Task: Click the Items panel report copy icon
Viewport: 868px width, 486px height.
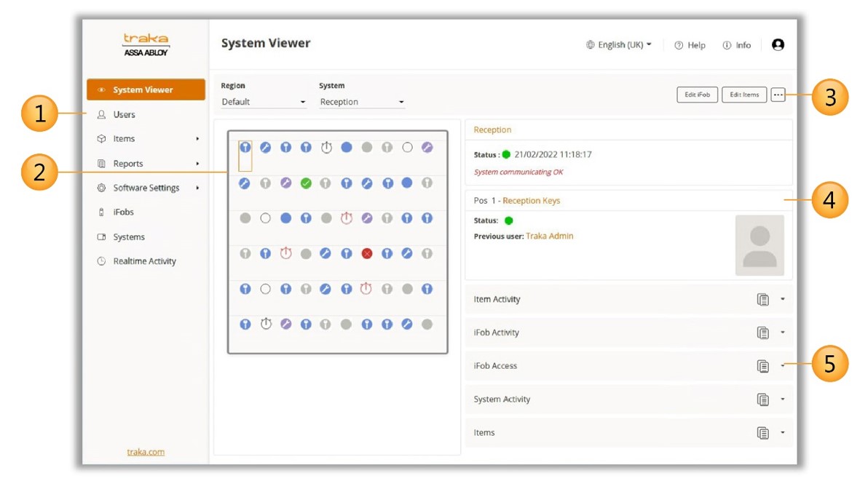Action: 762,433
